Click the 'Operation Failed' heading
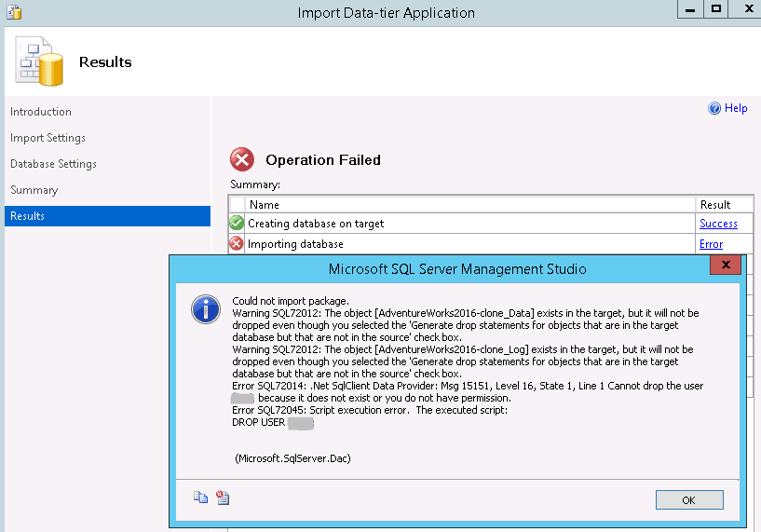Viewport: 761px width, 532px height. point(322,159)
